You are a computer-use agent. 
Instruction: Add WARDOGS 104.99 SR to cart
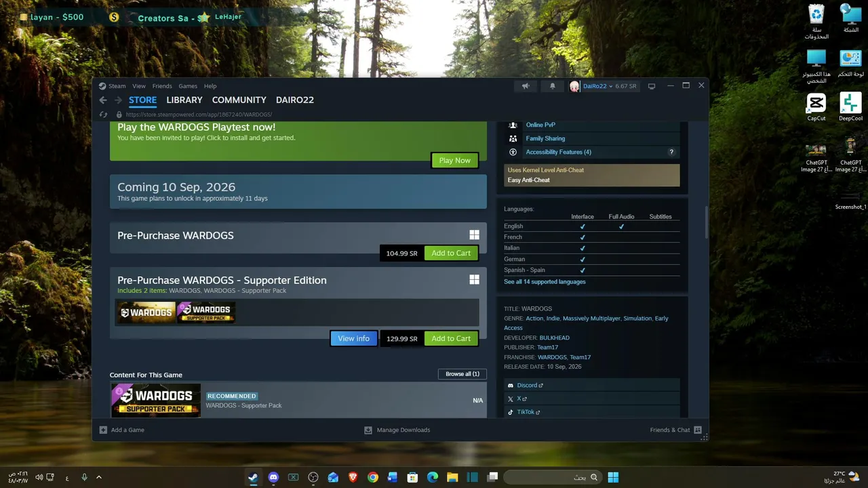tap(451, 253)
